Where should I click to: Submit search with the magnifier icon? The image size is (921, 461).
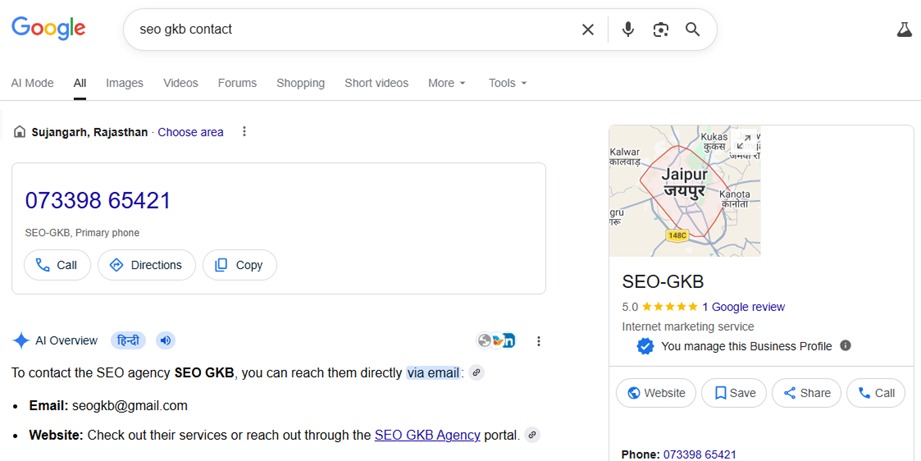pyautogui.click(x=693, y=29)
